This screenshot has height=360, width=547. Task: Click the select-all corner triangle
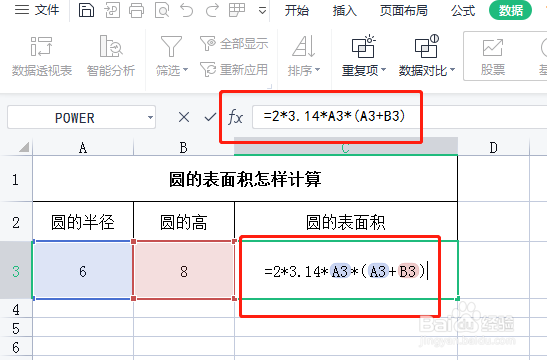click(x=23, y=148)
